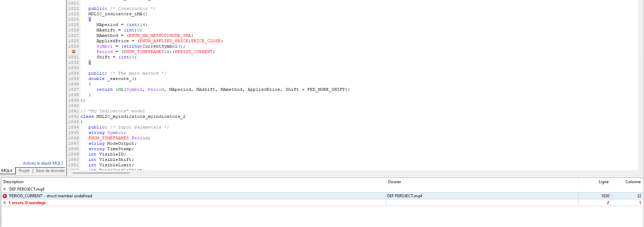Click line value 1830 in Ligne column

click(x=605, y=196)
